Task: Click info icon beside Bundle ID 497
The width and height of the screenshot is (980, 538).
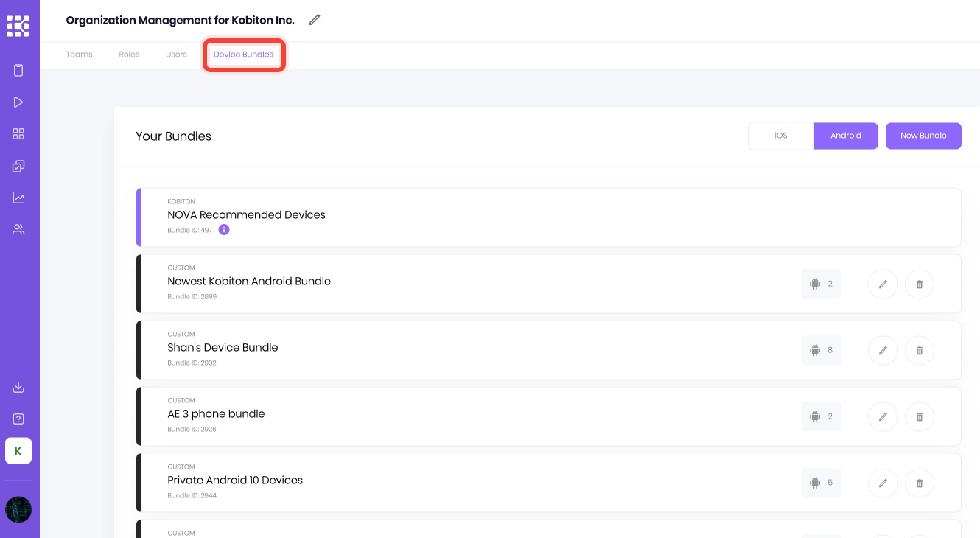Action: click(224, 230)
